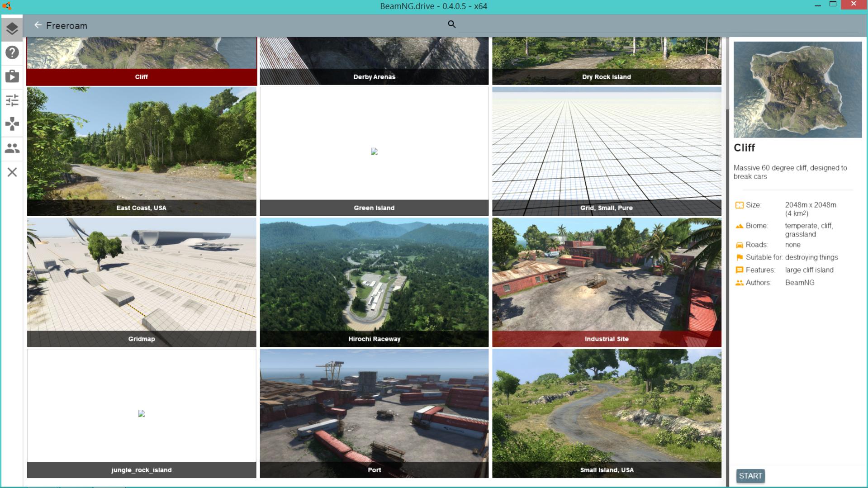Viewport: 868px width, 488px height.
Task: Click the Size icon in details panel
Action: [739, 205]
